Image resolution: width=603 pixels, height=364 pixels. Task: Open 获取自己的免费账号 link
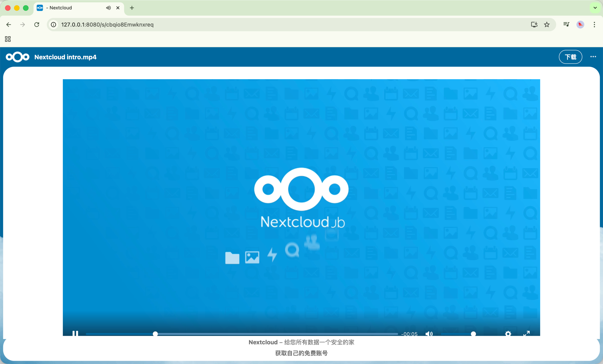[x=301, y=353]
